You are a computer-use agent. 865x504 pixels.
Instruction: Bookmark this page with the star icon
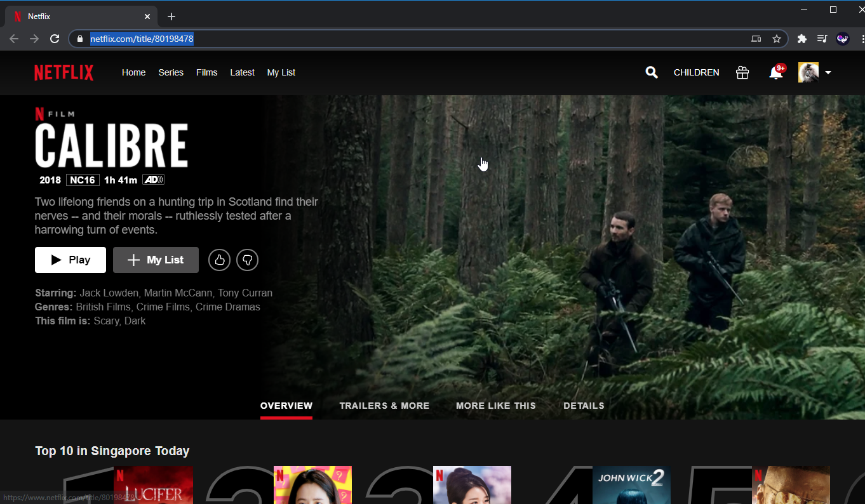point(776,39)
